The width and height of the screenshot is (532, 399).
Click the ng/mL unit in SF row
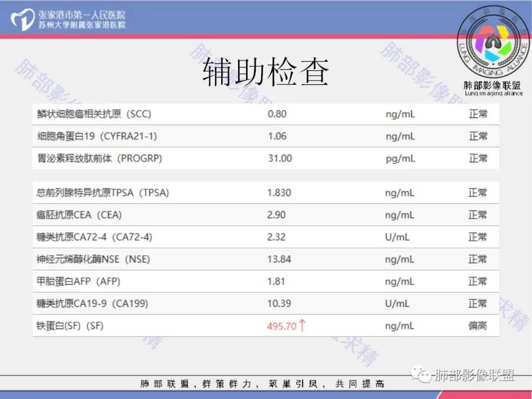(x=399, y=326)
